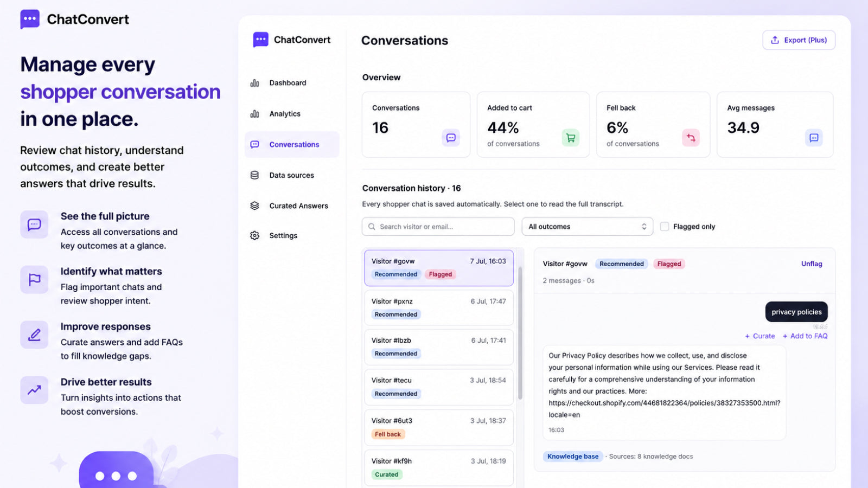Focus the Search visitor or email field
Image resolution: width=868 pixels, height=488 pixels.
(438, 227)
